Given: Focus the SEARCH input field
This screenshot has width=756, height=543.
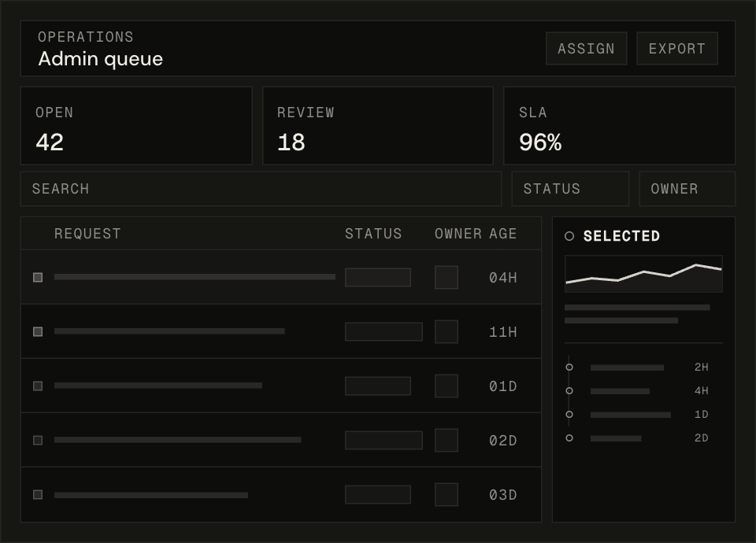Looking at the screenshot, I should pos(261,189).
